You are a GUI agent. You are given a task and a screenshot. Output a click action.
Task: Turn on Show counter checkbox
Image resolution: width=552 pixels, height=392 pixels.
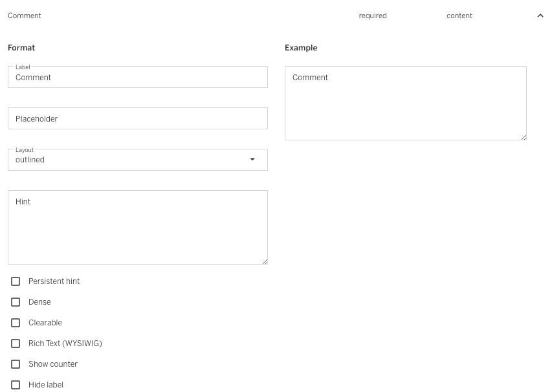[x=16, y=364]
